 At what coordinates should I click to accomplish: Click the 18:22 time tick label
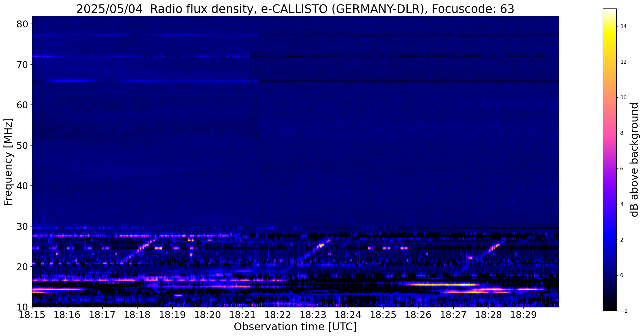click(x=278, y=315)
